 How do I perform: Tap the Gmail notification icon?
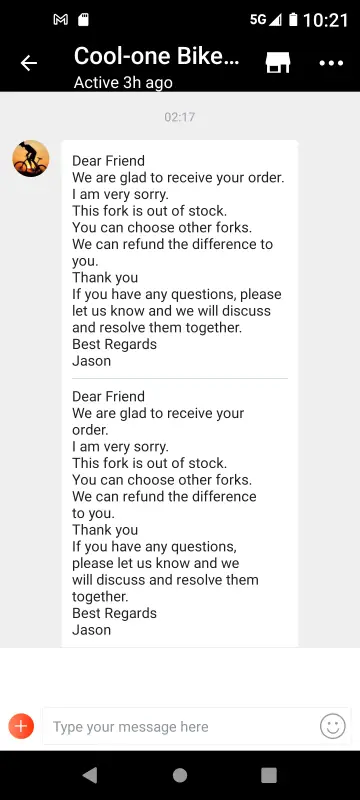61,20
